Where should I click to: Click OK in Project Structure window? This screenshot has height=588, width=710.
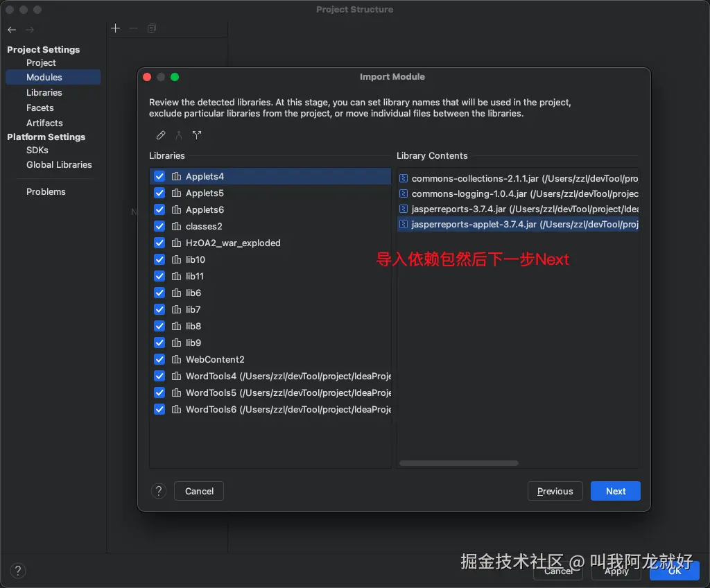[675, 571]
